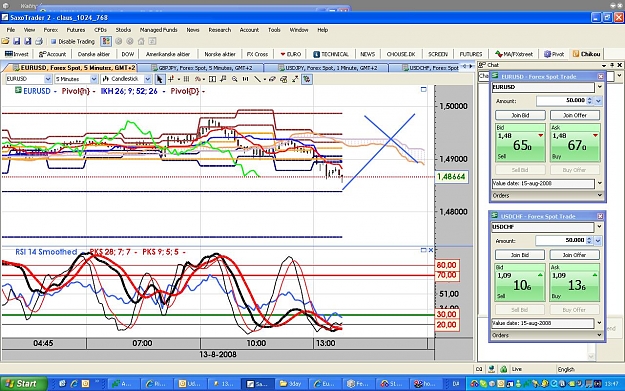The image size is (625, 391).
Task: Click Join Offer in EURUSD trade ticket
Action: 575,115
